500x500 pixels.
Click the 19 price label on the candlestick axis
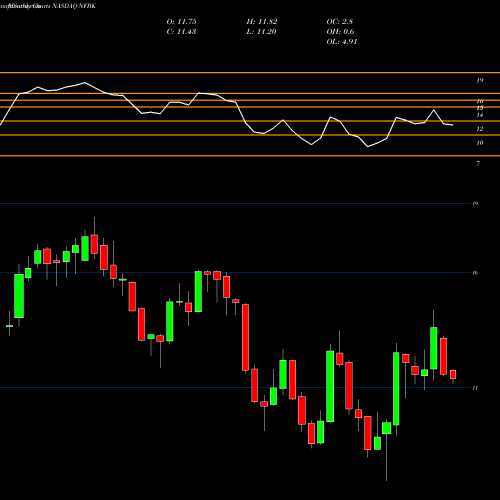(475, 203)
